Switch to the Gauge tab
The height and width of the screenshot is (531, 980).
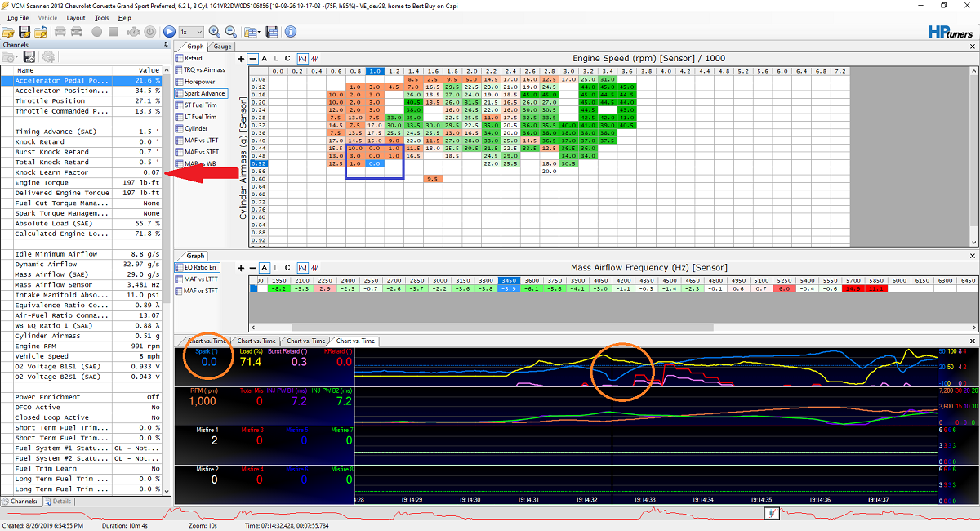tap(223, 47)
